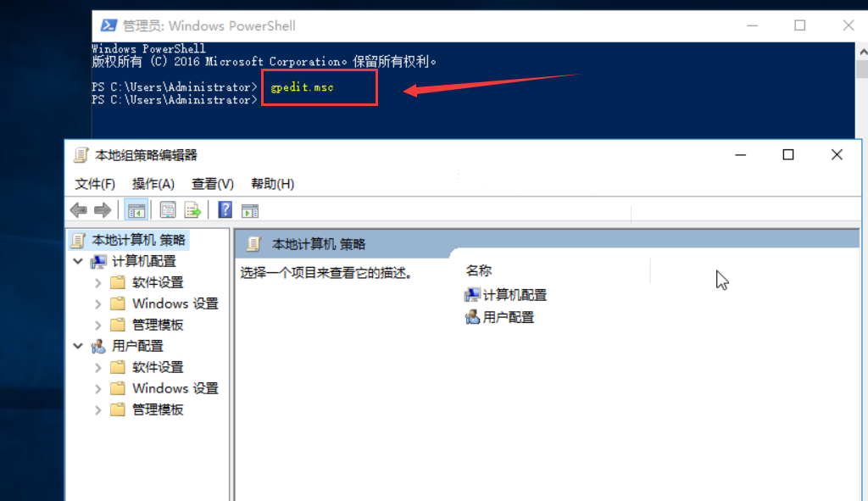Expand 软件设置 under 计算机配置
868x501 pixels.
click(x=98, y=283)
